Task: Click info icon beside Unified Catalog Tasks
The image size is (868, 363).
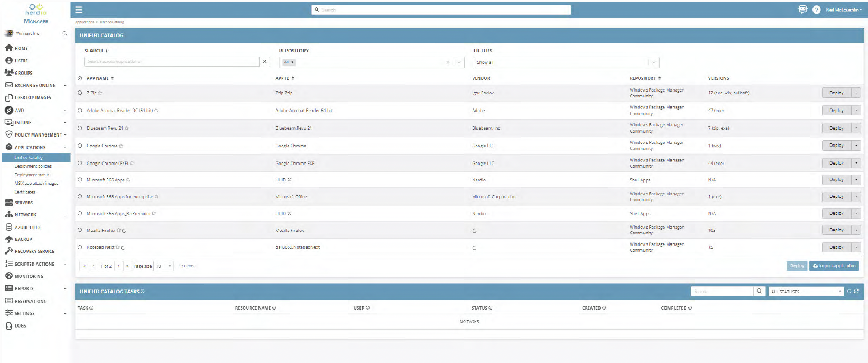Action: (x=143, y=291)
